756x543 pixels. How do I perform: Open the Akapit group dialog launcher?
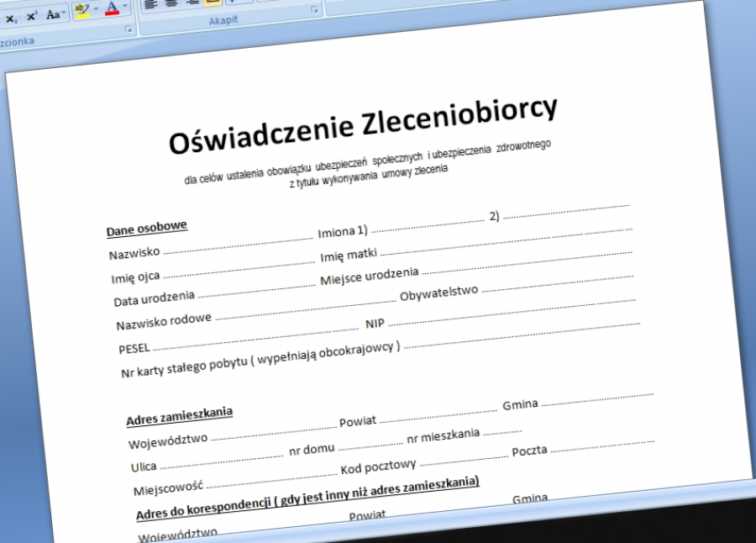pyautogui.click(x=314, y=11)
